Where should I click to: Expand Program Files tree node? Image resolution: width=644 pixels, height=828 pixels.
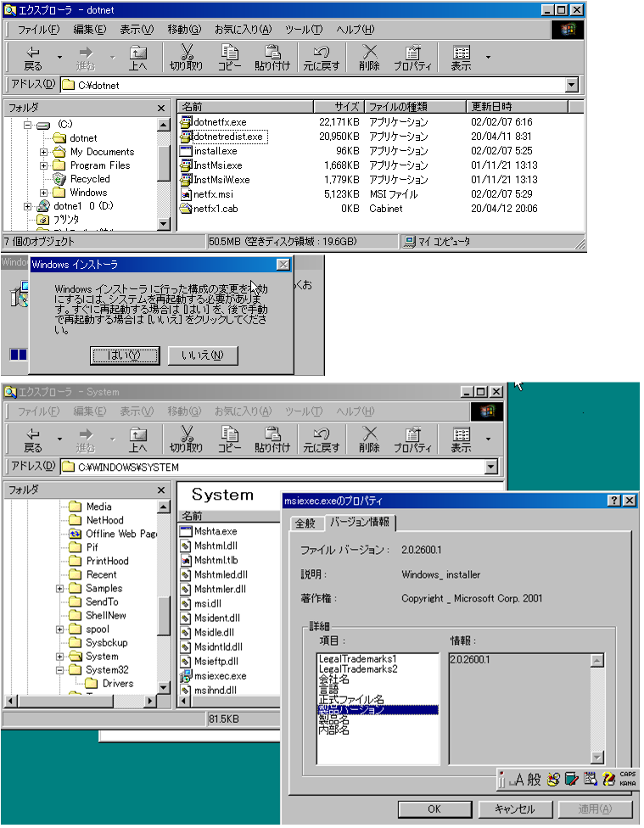[44, 165]
